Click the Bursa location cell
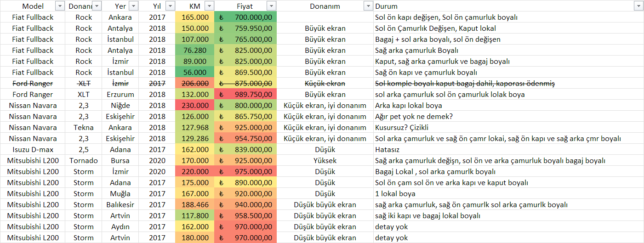The image size is (644, 243). [121, 160]
